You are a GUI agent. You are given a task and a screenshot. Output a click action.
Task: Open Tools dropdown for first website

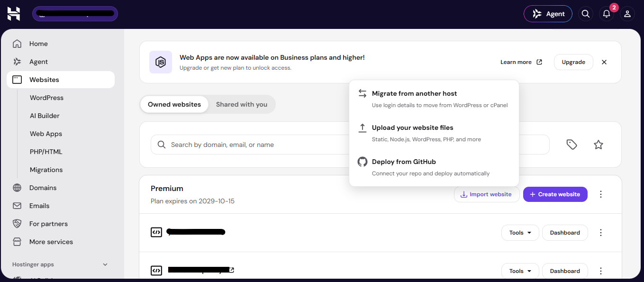tap(520, 233)
